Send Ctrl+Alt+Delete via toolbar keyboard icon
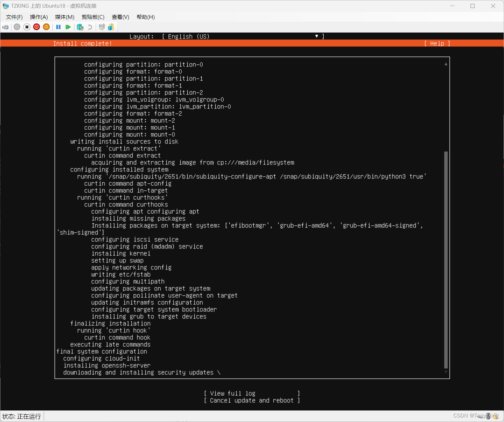 [6, 27]
